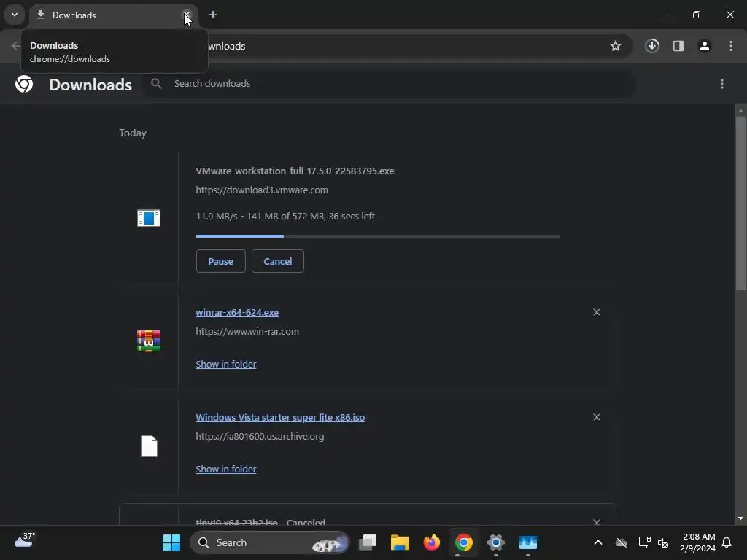Click the scrollbar down arrow
The height and width of the screenshot is (560, 747).
[740, 518]
